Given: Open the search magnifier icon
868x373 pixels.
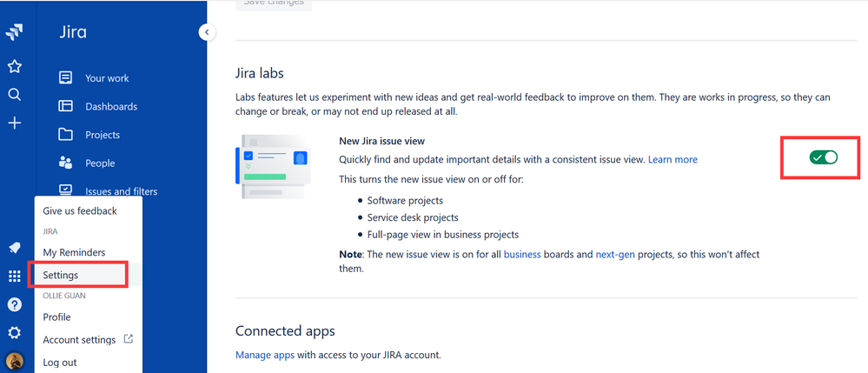Looking at the screenshot, I should [x=15, y=95].
